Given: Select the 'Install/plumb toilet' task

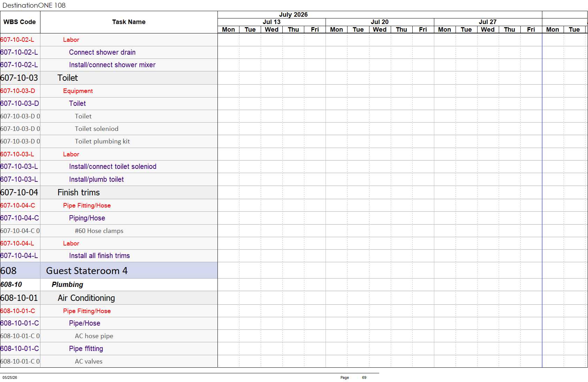Looking at the screenshot, I should tap(96, 179).
